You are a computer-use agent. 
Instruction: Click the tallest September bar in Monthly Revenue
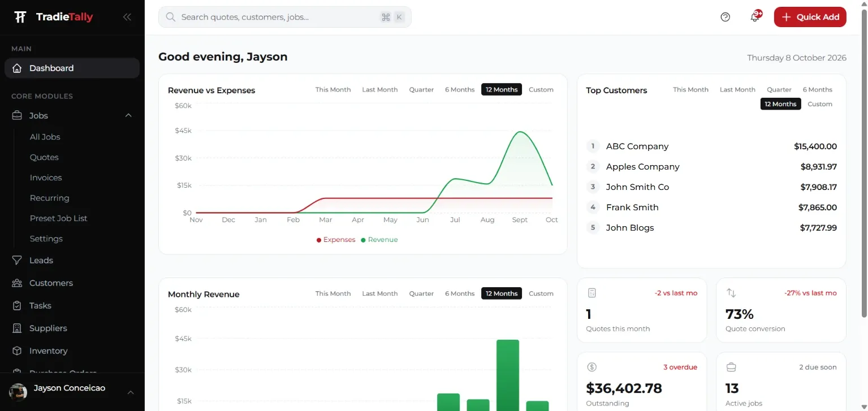click(508, 375)
